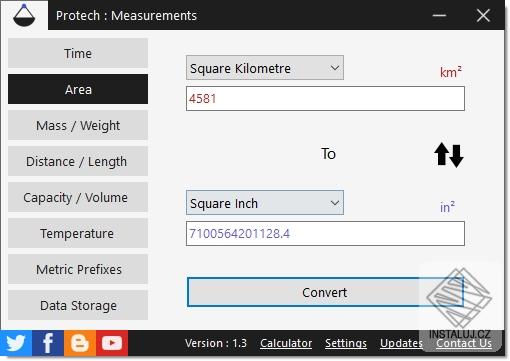
Task: Choose the Data Storage category
Action: coord(78,305)
